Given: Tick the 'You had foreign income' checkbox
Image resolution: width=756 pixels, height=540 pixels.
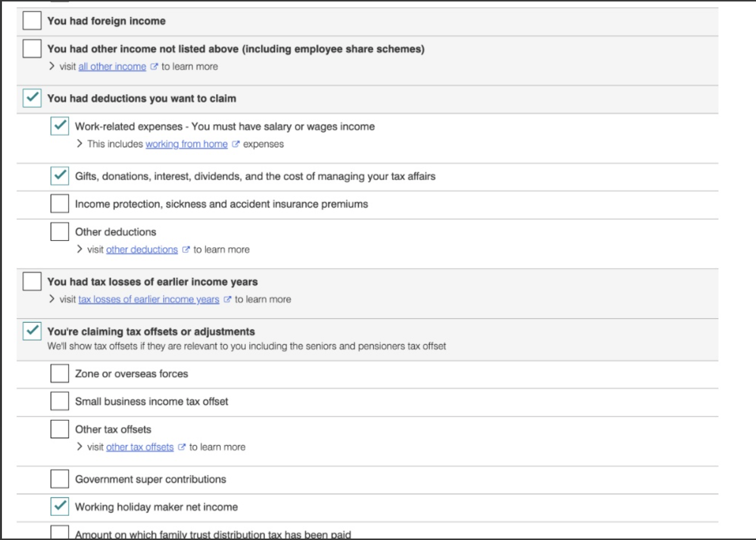Looking at the screenshot, I should (32, 21).
